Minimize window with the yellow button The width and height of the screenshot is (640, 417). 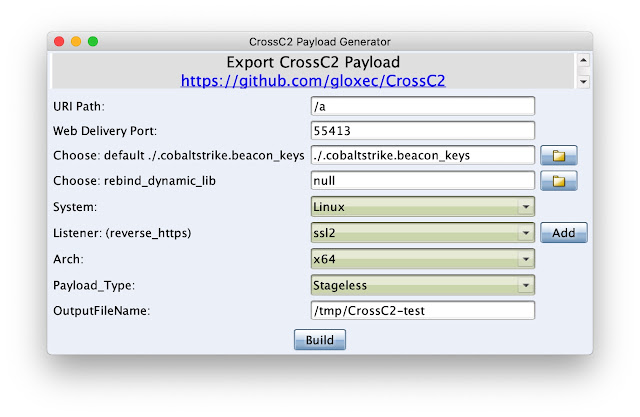(x=76, y=42)
